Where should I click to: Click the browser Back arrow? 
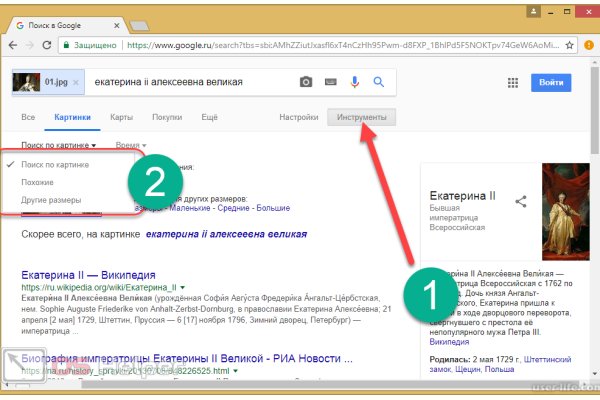[x=13, y=45]
